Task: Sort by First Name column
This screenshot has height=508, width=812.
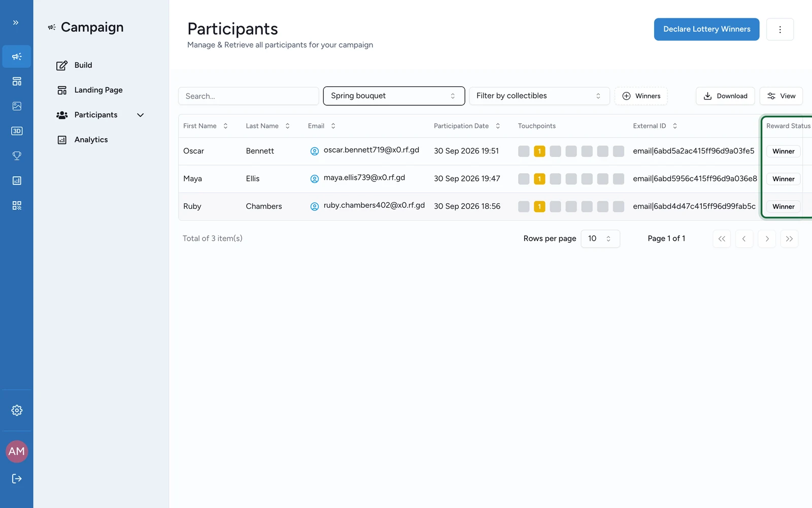Action: click(206, 126)
